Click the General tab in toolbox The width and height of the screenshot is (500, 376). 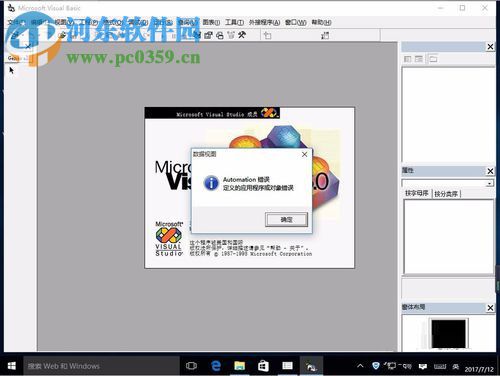pos(18,58)
